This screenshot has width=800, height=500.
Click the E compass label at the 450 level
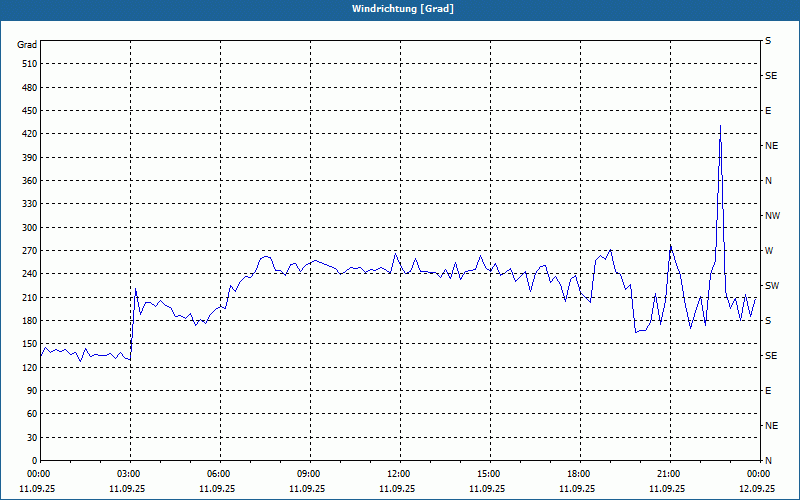click(768, 111)
